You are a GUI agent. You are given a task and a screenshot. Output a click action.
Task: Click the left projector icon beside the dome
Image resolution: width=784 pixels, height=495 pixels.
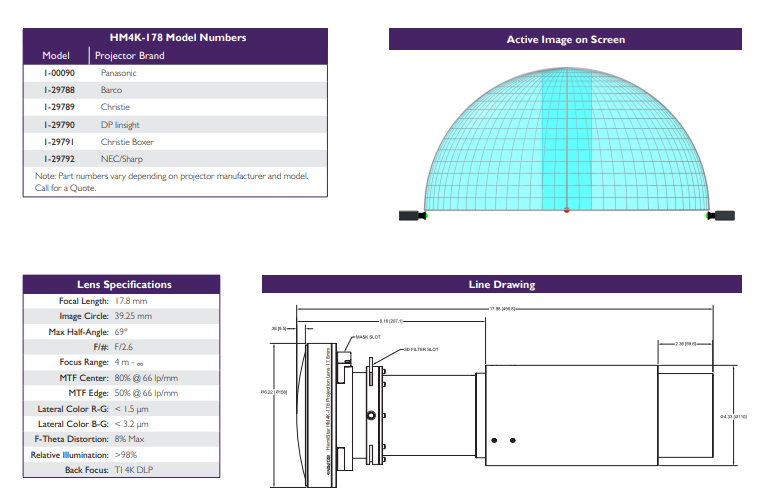[412, 216]
